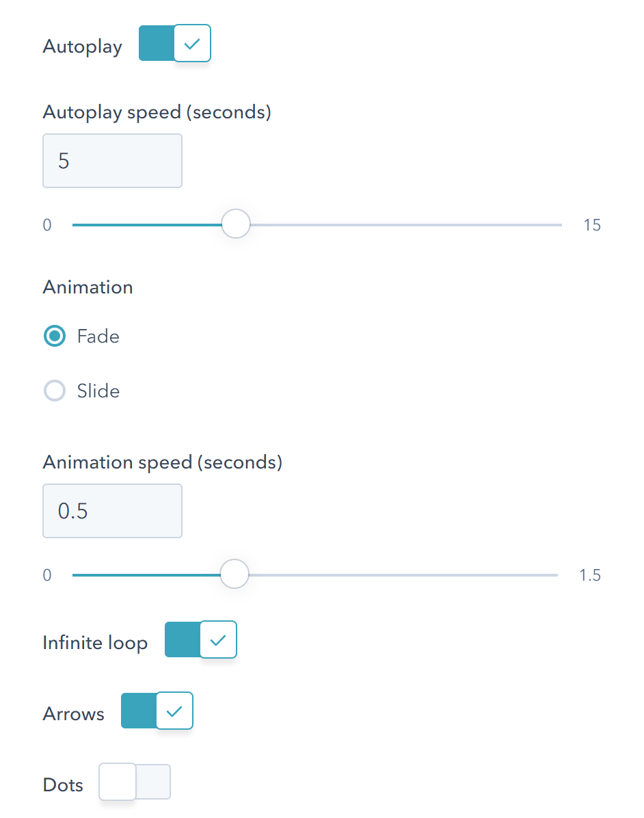Turn off the Infinite loop toggle
Screen dimensions: 644x818
201,640
